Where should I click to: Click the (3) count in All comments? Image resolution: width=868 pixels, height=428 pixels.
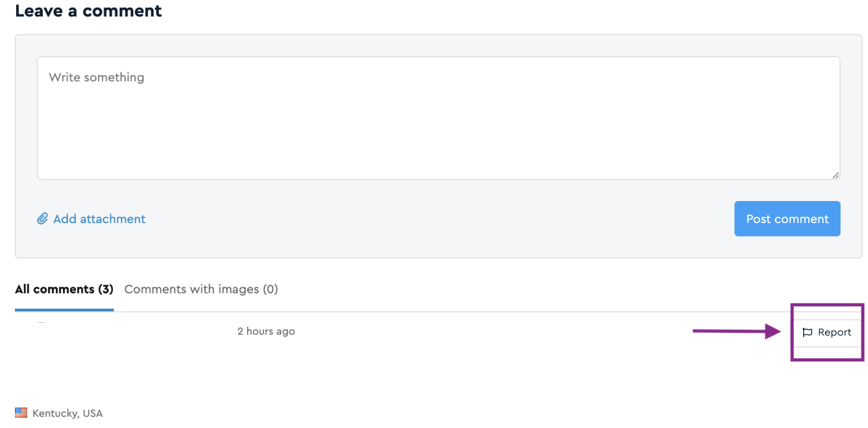click(x=106, y=289)
